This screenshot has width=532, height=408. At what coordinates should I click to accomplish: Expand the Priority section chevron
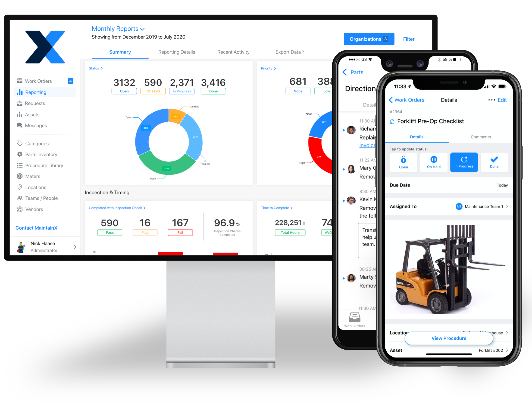[x=275, y=68]
